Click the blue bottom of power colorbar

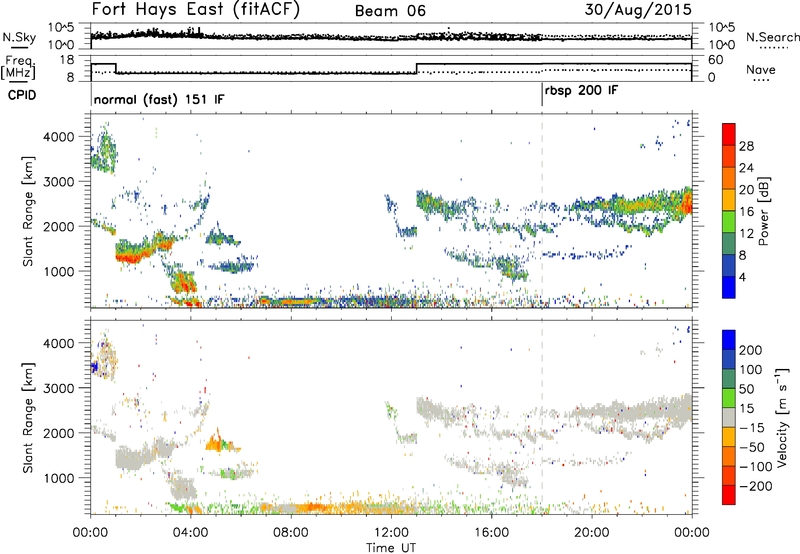[729, 287]
